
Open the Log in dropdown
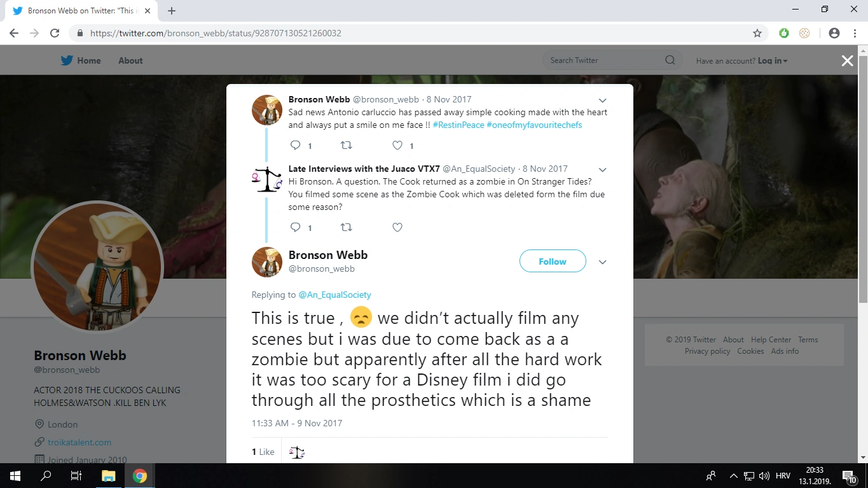pyautogui.click(x=773, y=61)
